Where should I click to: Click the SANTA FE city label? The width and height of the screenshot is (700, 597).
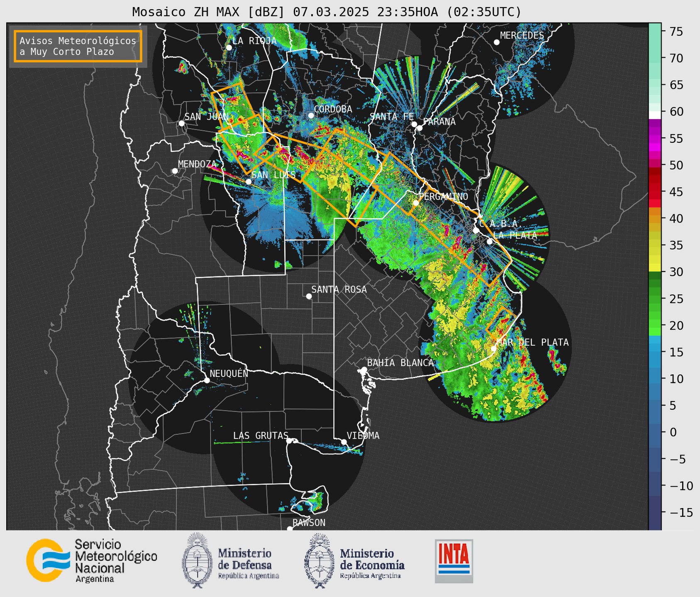(x=392, y=117)
